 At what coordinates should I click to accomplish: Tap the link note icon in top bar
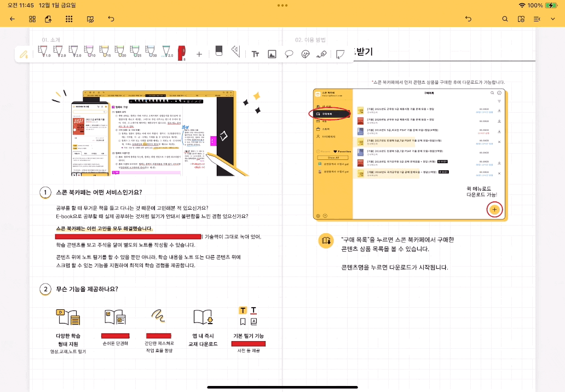tap(90, 19)
